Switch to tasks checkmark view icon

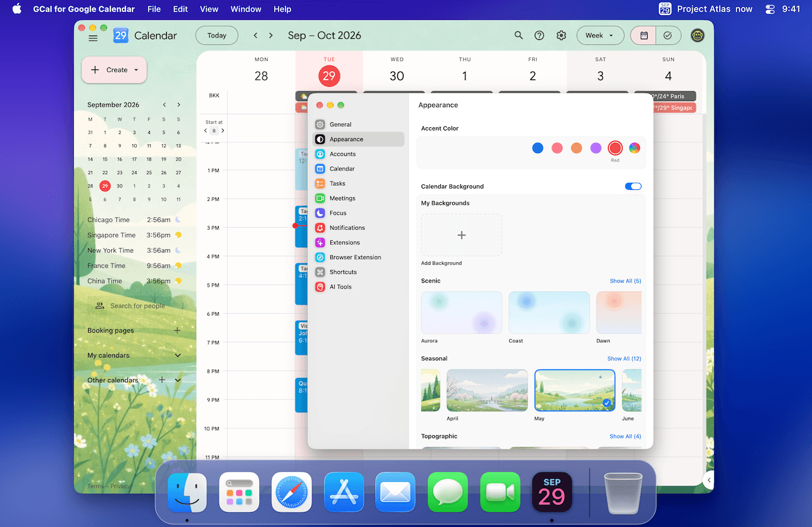tap(668, 36)
